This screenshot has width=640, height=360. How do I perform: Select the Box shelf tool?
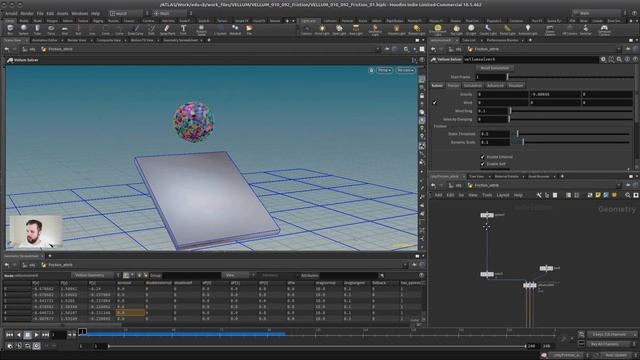click(10, 29)
